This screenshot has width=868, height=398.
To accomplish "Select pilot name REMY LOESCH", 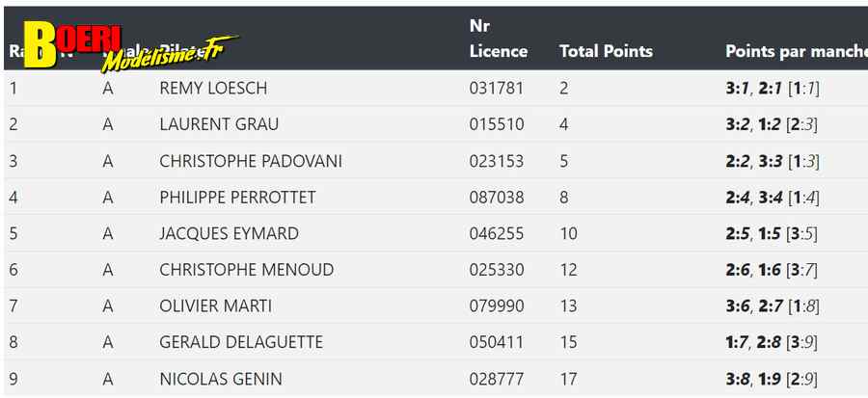I will click(213, 88).
